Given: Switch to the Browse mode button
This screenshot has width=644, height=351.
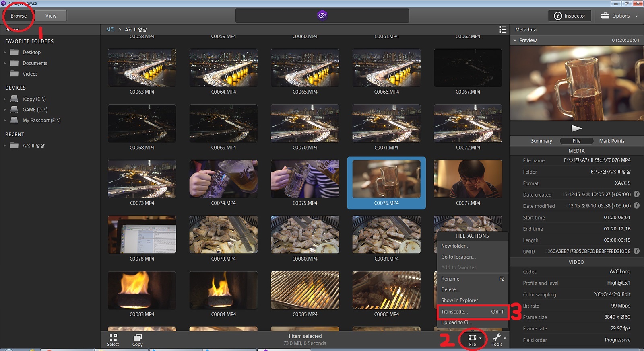Looking at the screenshot, I should click(x=19, y=16).
